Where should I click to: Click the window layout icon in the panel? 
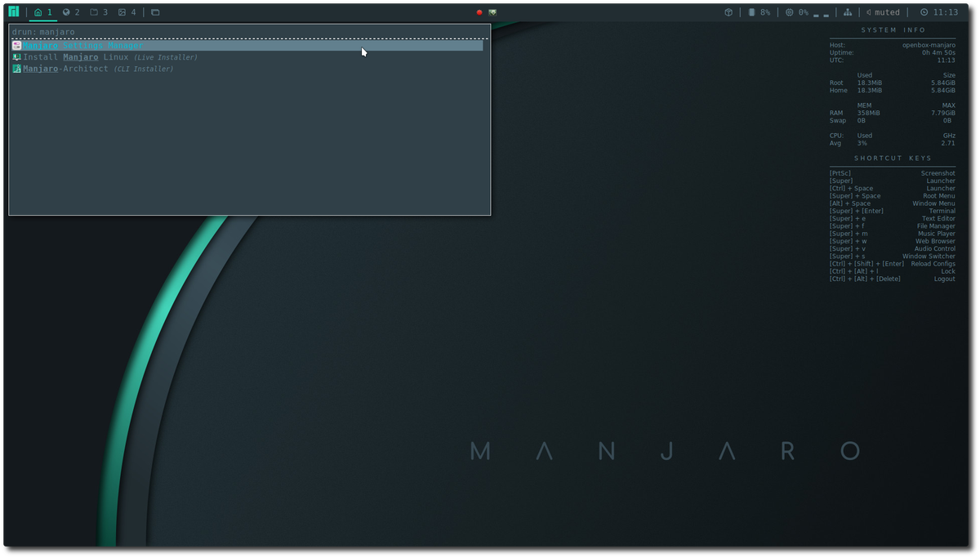(x=155, y=12)
